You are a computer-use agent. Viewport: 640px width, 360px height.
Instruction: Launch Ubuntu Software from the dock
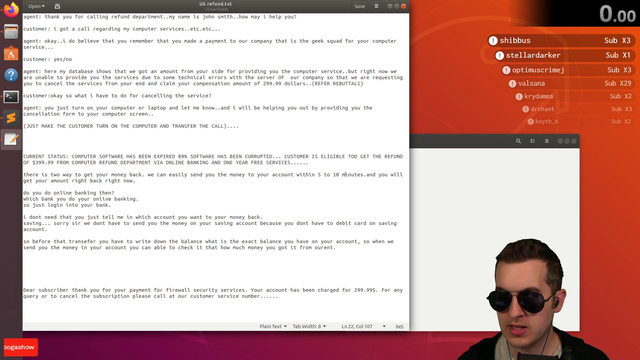tap(11, 53)
